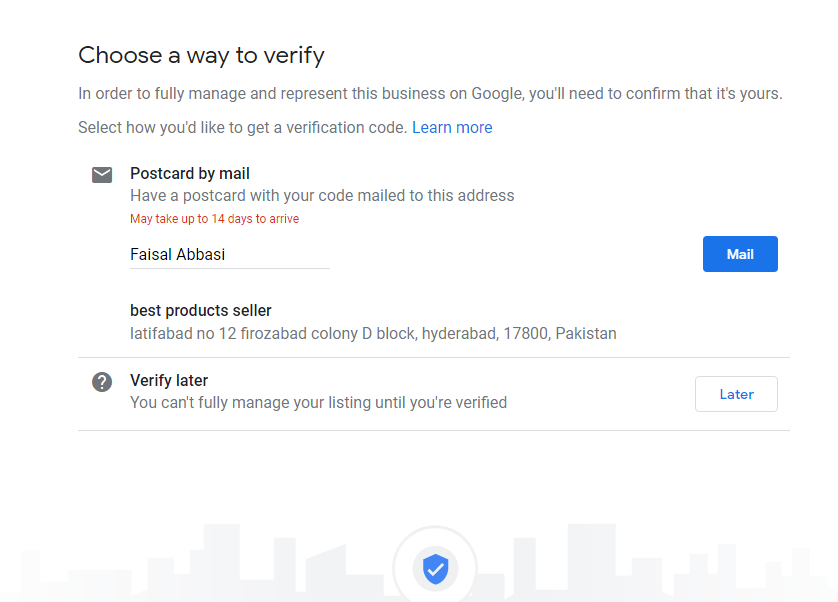The height and width of the screenshot is (602, 838).
Task: Click the question mark icon beside Verify later
Action: [102, 381]
